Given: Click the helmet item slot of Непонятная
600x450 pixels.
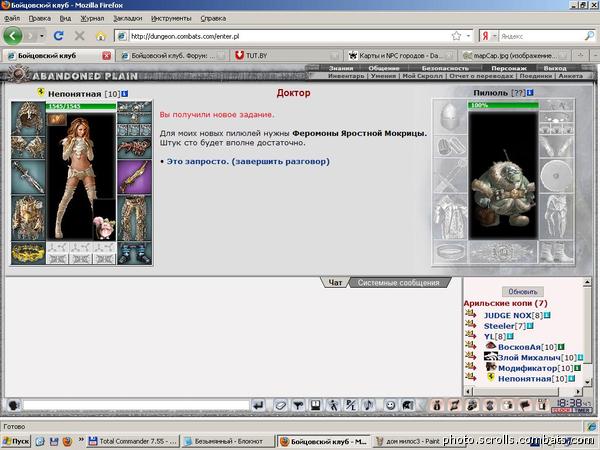Looking at the screenshot, I should pyautogui.click(x=28, y=117).
